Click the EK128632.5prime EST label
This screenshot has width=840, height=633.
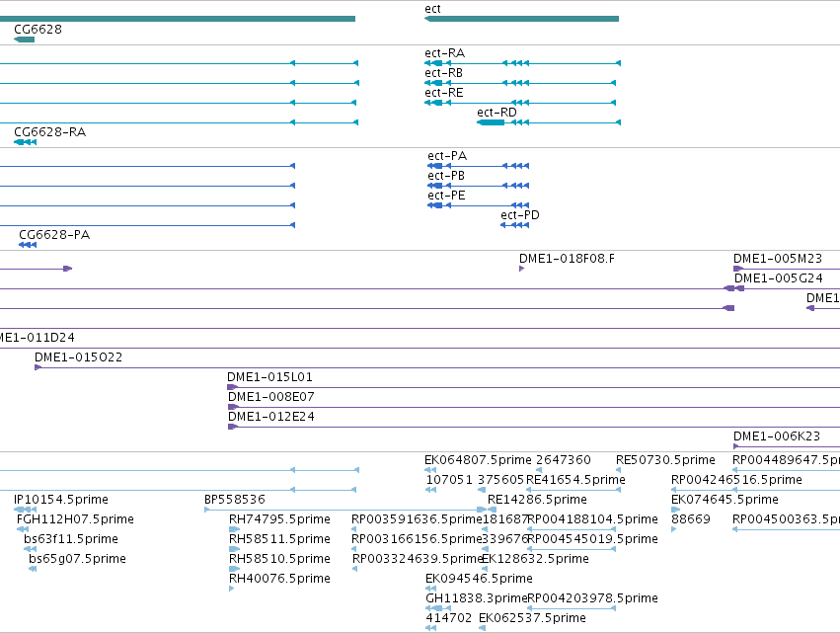[x=535, y=559]
